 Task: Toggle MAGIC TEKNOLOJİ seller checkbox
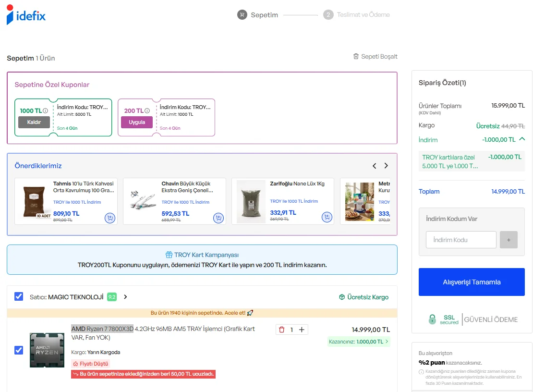(19, 296)
